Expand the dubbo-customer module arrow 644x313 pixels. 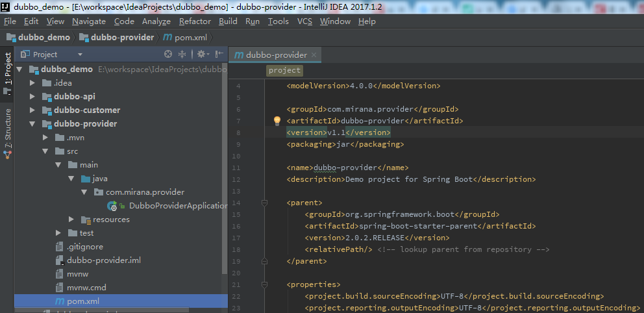coord(32,110)
